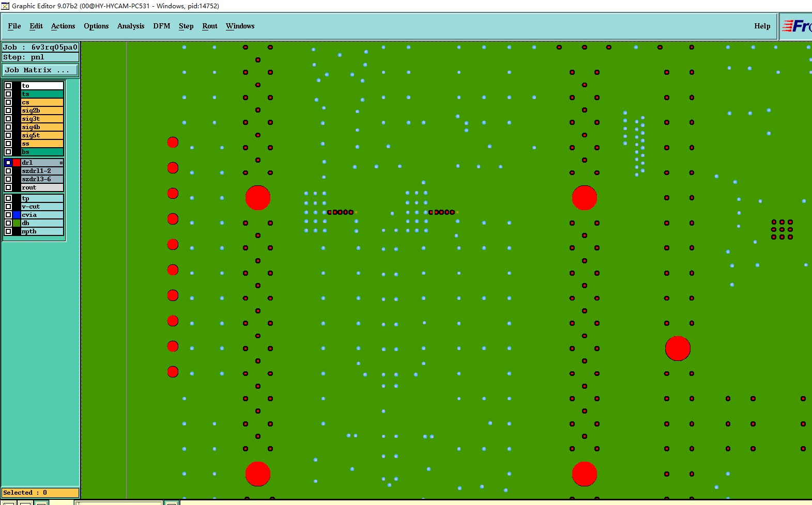Open the Actions menu
This screenshot has width=812, height=505.
[x=63, y=26]
